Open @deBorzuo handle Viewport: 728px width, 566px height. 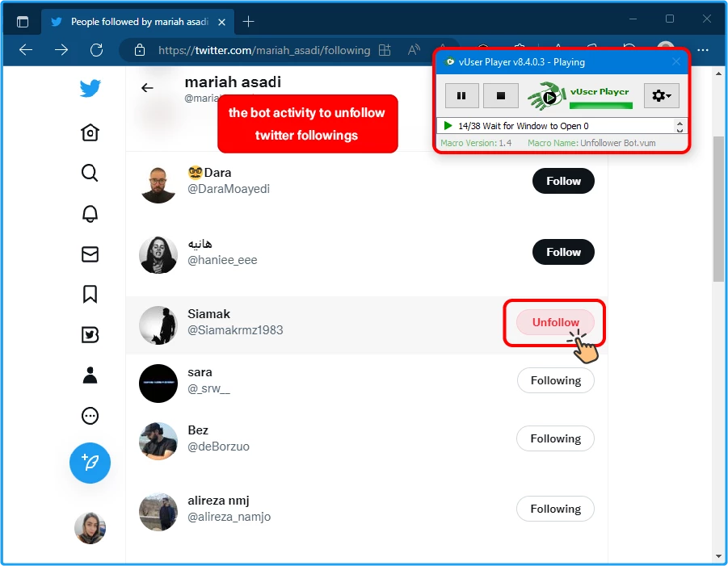point(219,447)
